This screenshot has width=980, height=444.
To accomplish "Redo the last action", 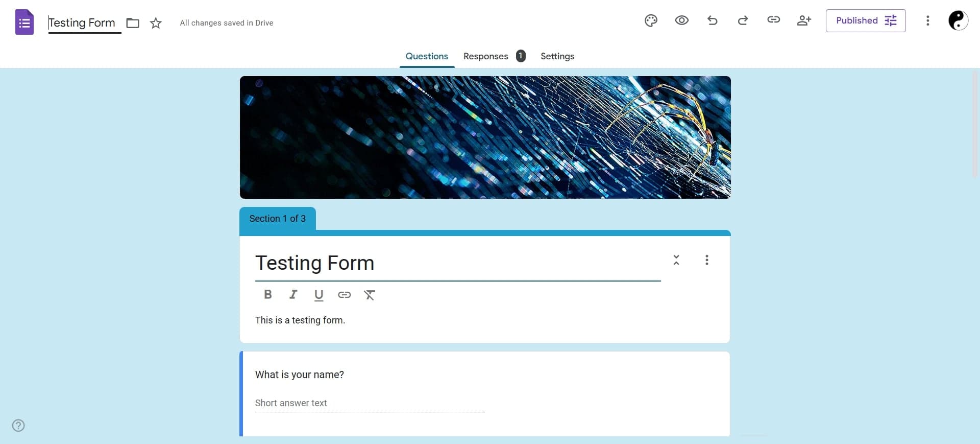I will coord(743,20).
